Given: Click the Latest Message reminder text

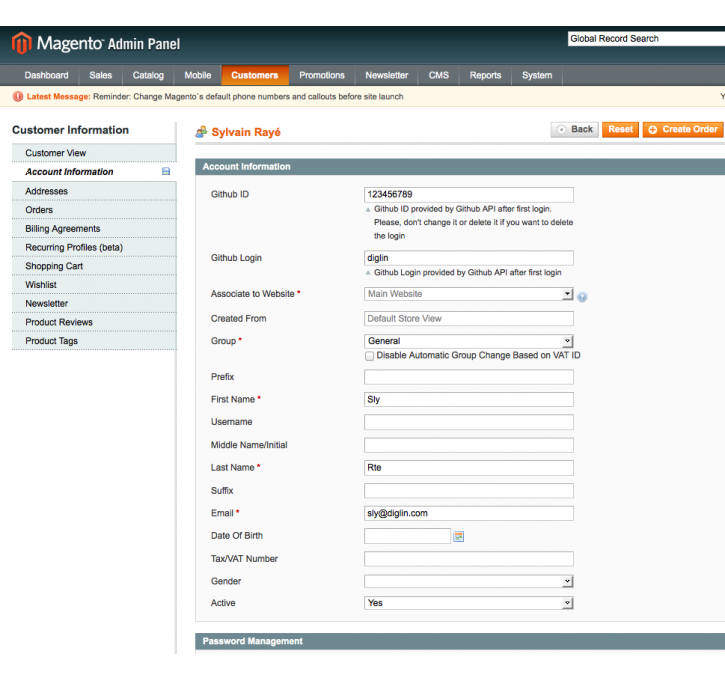Looking at the screenshot, I should click(x=248, y=97).
